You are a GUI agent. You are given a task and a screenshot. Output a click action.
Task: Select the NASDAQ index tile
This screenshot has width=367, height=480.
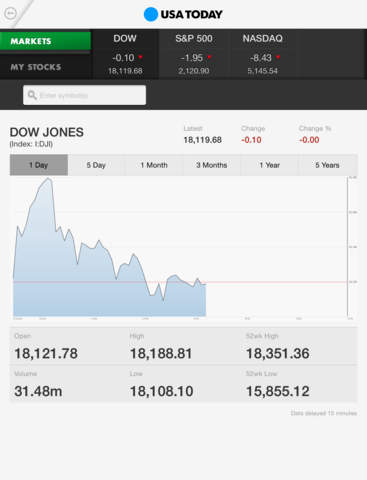pyautogui.click(x=262, y=54)
